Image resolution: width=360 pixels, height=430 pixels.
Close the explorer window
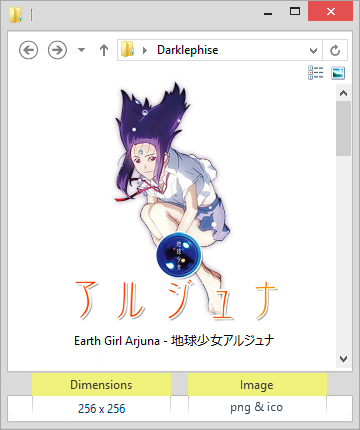(330, 12)
